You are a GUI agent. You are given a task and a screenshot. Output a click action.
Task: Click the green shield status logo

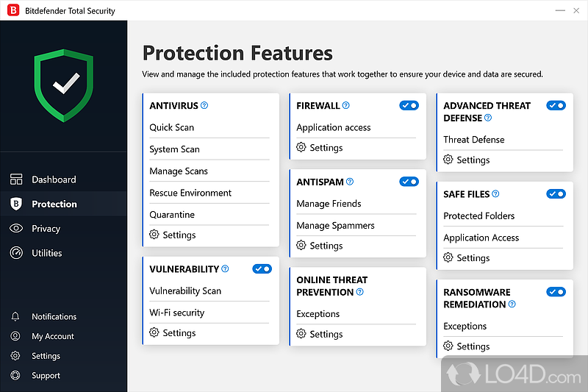(x=63, y=85)
